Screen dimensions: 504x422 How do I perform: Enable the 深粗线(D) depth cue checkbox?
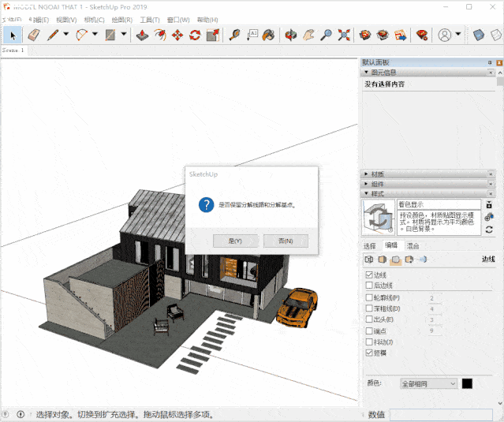(x=369, y=308)
